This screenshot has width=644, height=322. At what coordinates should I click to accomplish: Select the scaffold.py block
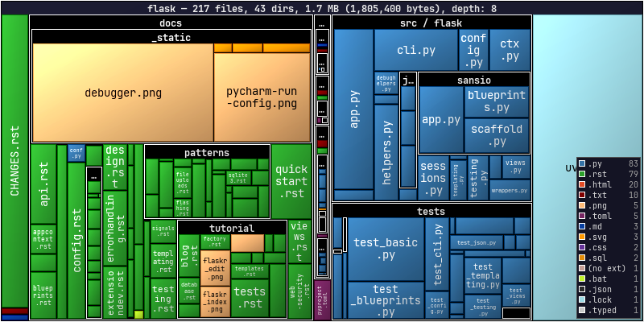pyautogui.click(x=497, y=135)
